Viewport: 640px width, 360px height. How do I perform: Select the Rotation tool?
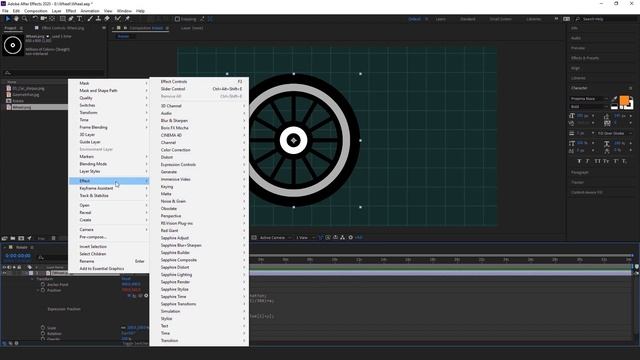(35, 19)
